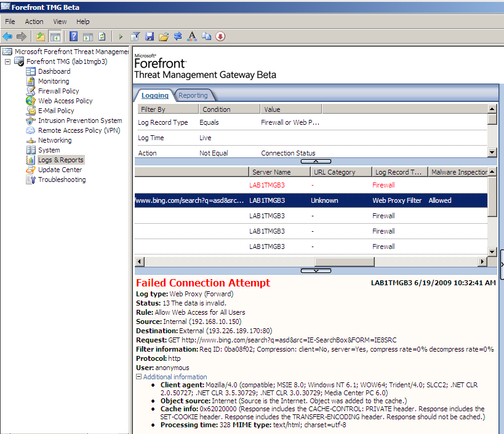
Task: Select the red LAB1TMGB3 Firewall log row
Action: 311,185
